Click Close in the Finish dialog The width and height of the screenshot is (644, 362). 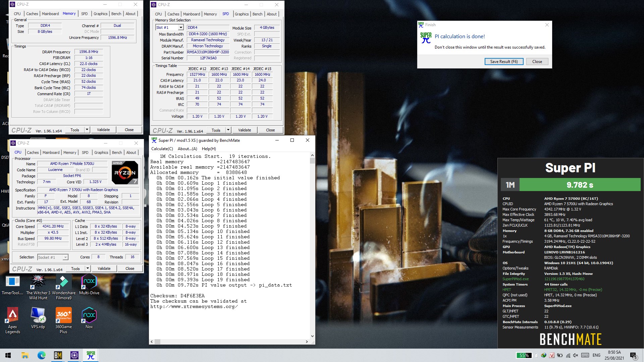(537, 62)
